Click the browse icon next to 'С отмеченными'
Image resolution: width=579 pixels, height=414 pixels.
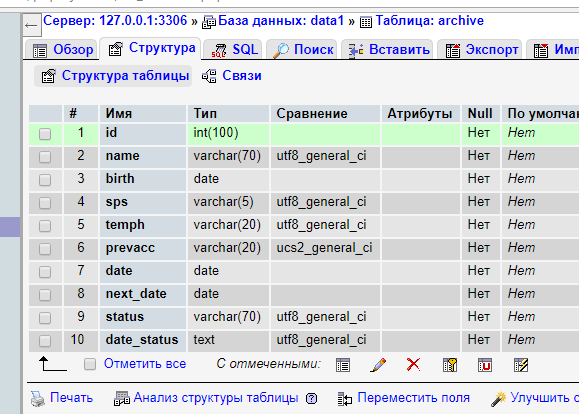[343, 365]
